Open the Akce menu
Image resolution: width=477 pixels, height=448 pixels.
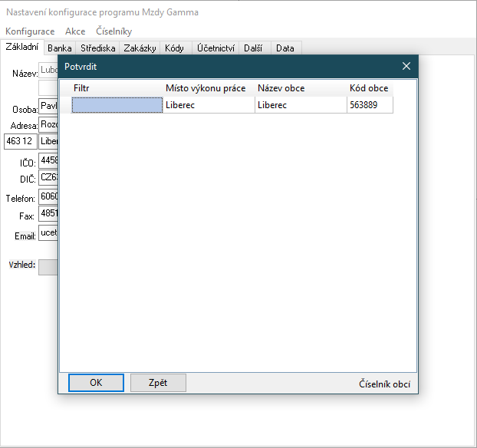(x=75, y=31)
